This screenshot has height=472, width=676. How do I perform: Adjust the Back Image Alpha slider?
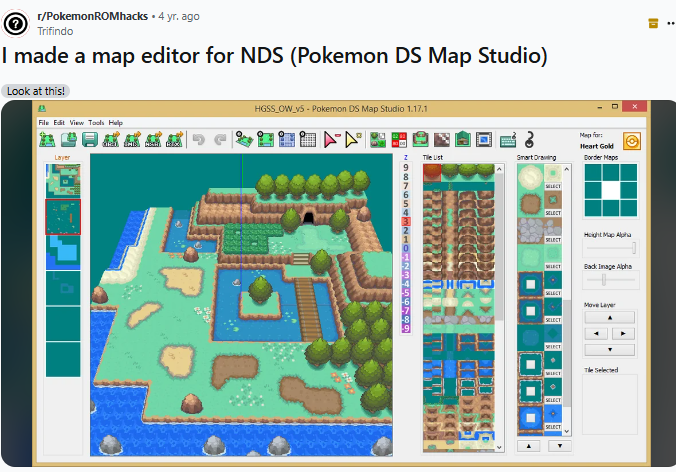click(610, 280)
